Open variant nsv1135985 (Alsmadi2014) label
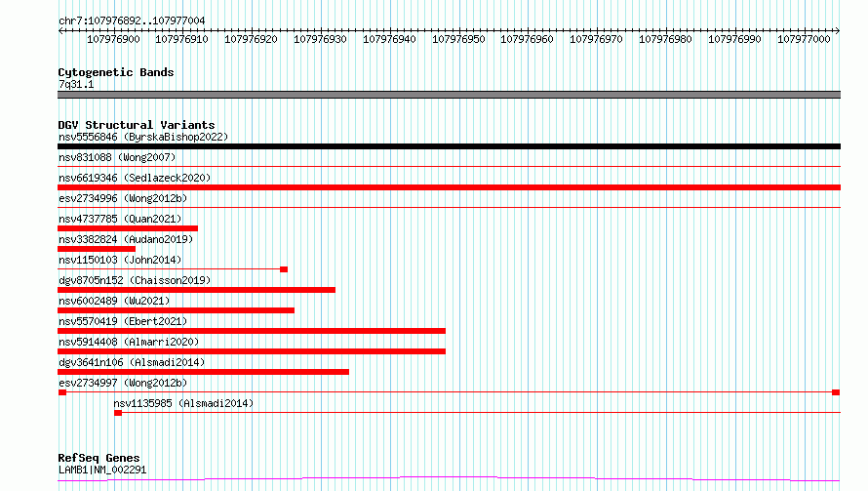 point(183,403)
